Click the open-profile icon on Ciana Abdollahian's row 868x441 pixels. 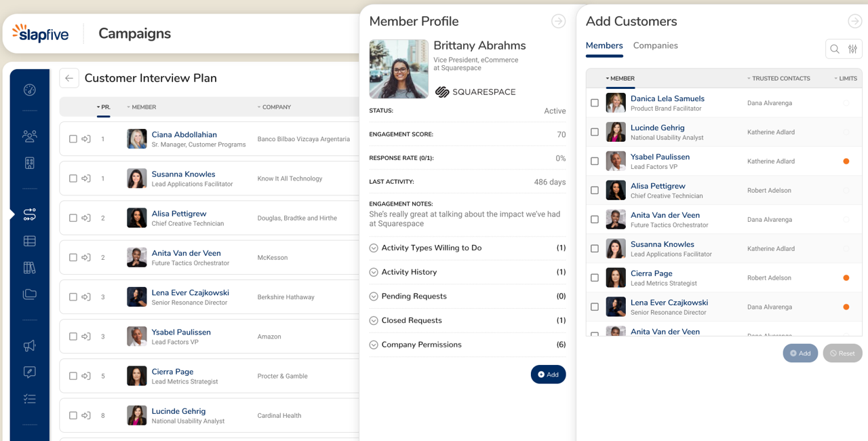(86, 139)
